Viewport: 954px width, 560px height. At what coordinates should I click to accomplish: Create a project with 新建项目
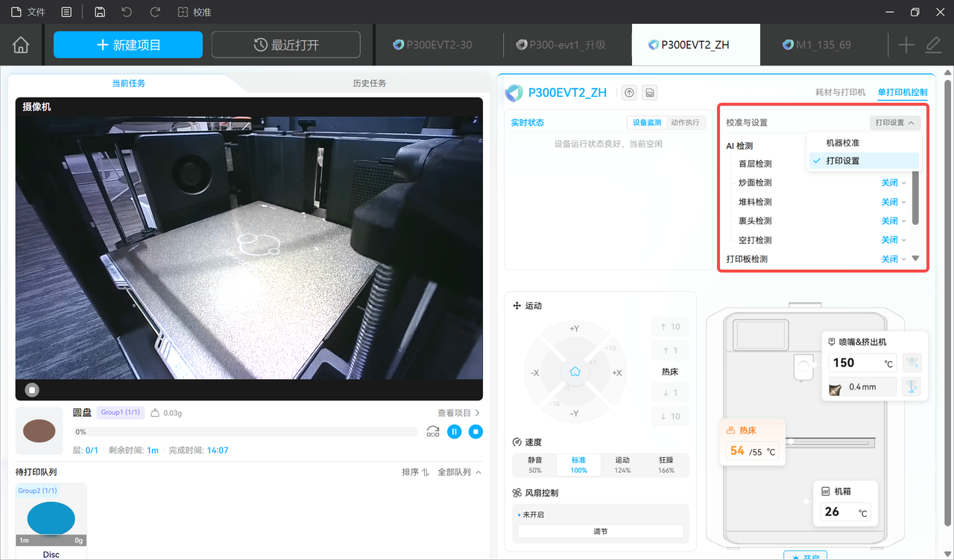(128, 45)
